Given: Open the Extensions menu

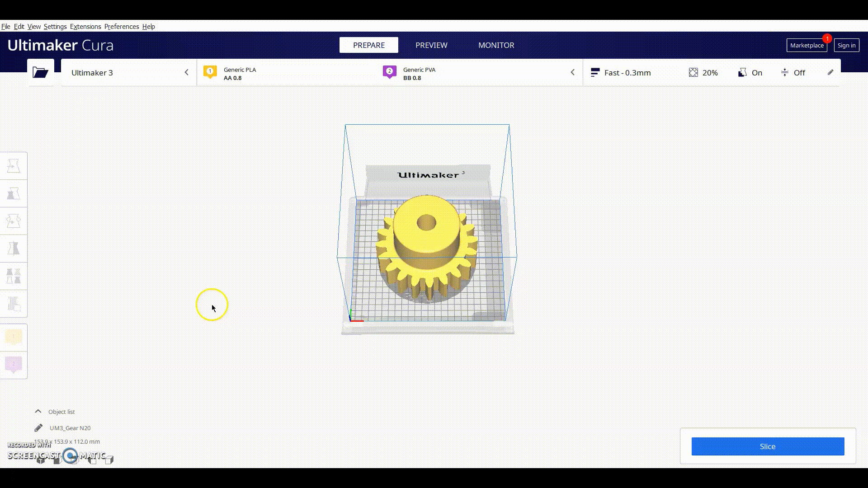Looking at the screenshot, I should click(x=85, y=26).
